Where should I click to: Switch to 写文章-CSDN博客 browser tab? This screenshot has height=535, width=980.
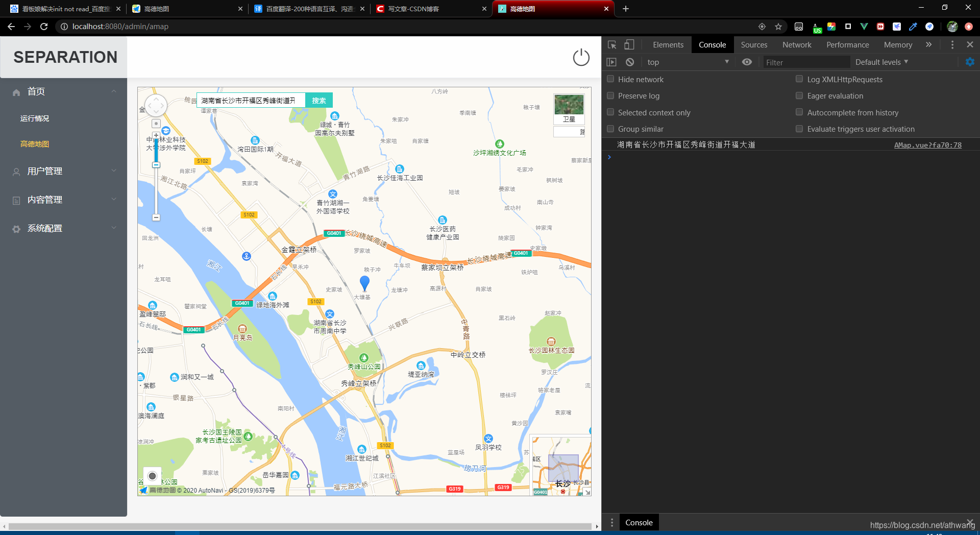click(x=431, y=9)
